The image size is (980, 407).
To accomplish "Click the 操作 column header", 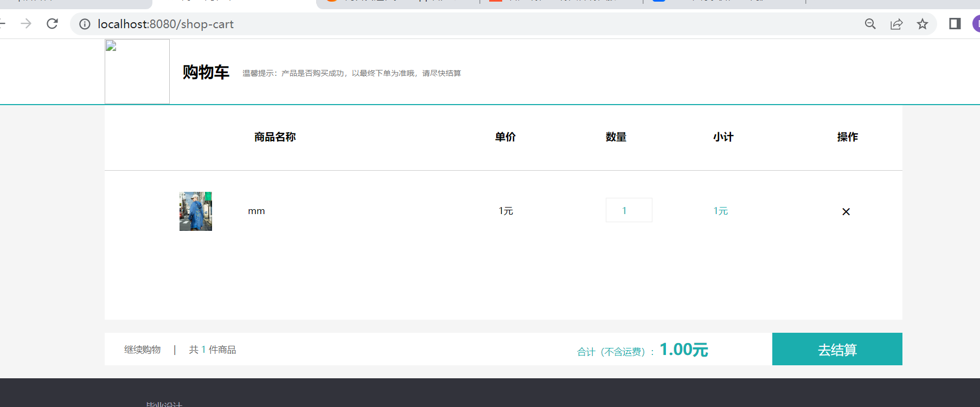I will point(848,137).
